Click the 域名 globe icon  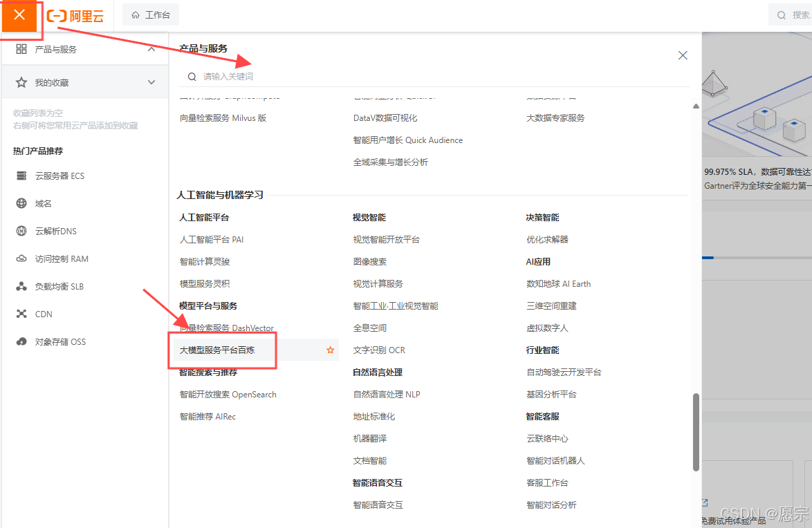21,203
